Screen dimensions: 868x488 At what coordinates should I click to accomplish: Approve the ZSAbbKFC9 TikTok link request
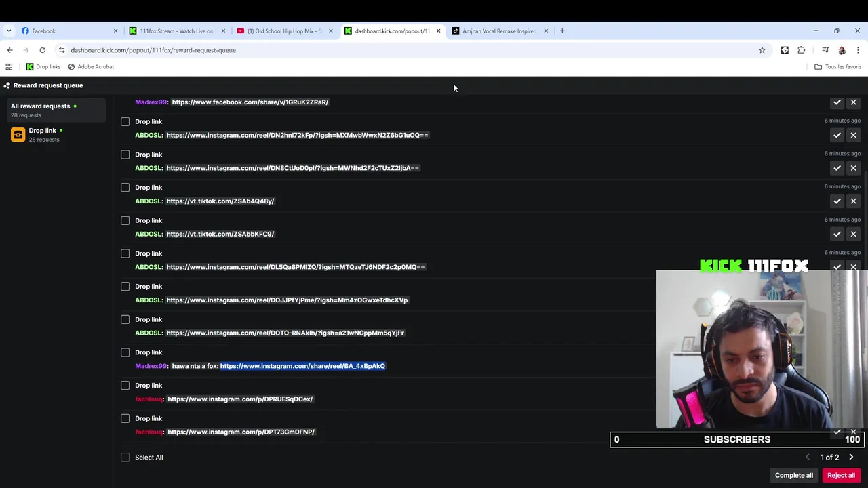tap(837, 234)
